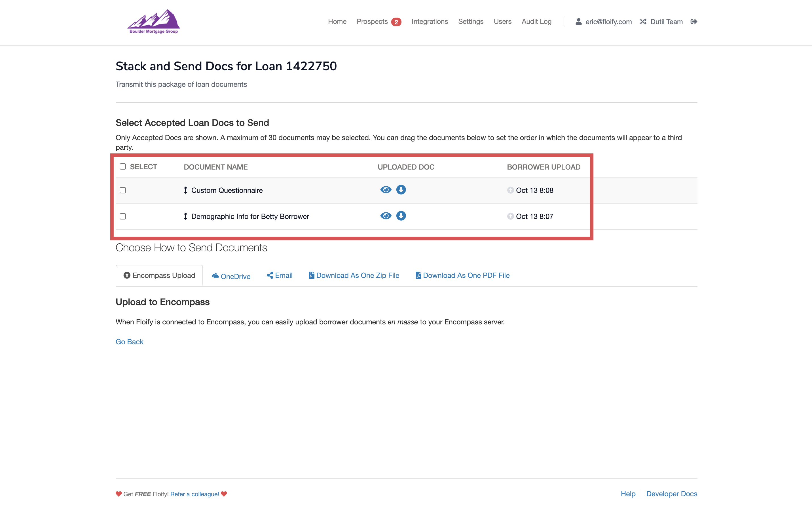Click the shuffle team switch icon
Viewport: 812px width, 507px height.
643,22
